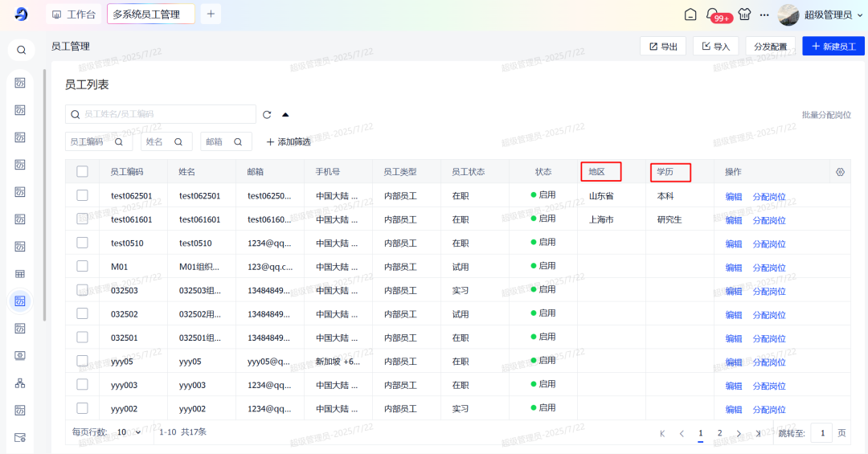Viewport: 868px width, 454px height.
Task: Open the organization tree sidebar icon
Action: coord(21,383)
